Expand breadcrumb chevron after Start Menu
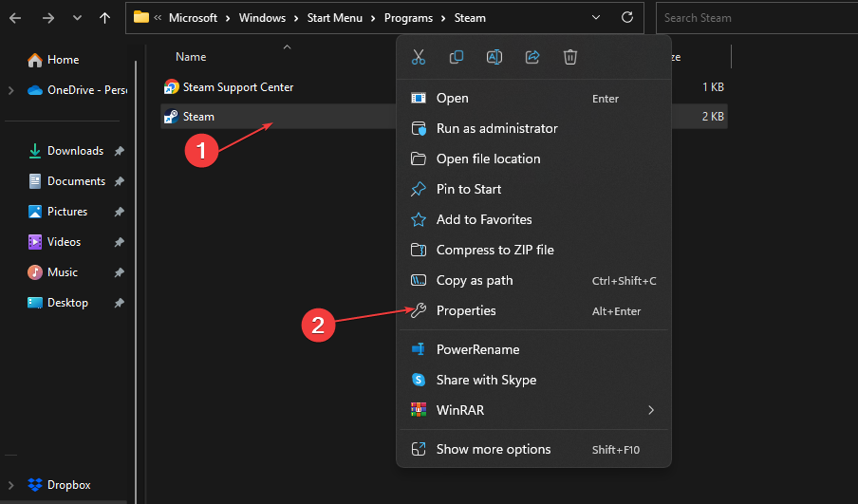This screenshot has height=504, width=858. point(373,19)
